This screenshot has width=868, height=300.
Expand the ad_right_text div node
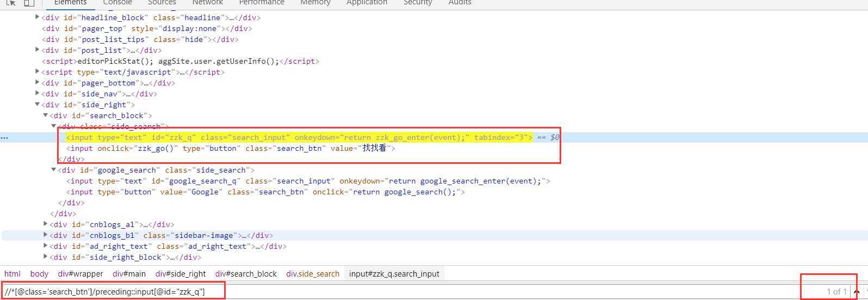45,246
